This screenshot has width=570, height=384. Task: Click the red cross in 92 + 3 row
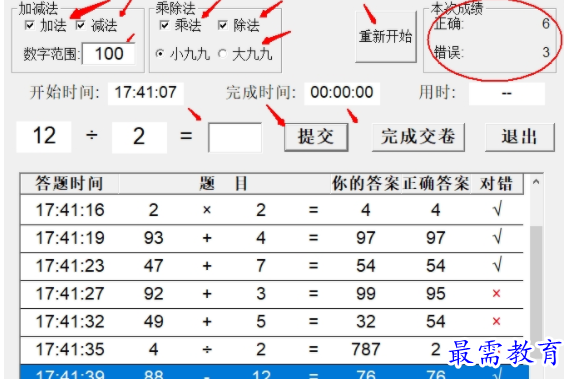pos(497,293)
